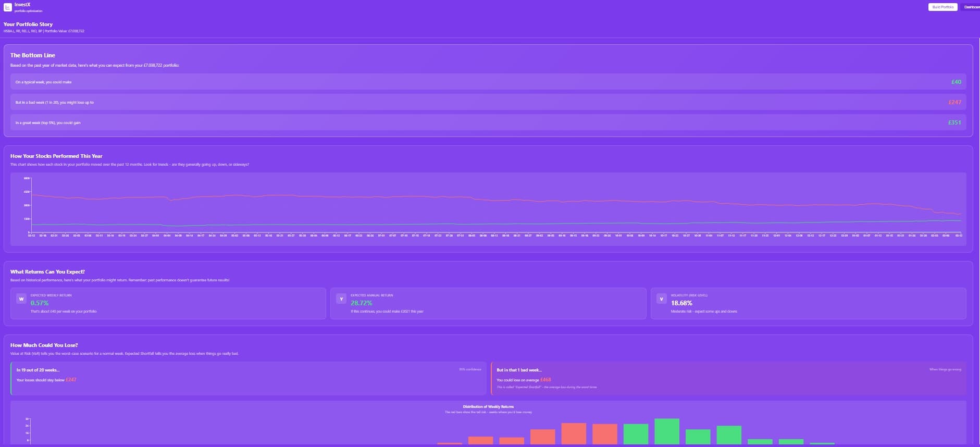Click the InvestX brand name
980x447 pixels.
coord(22,5)
